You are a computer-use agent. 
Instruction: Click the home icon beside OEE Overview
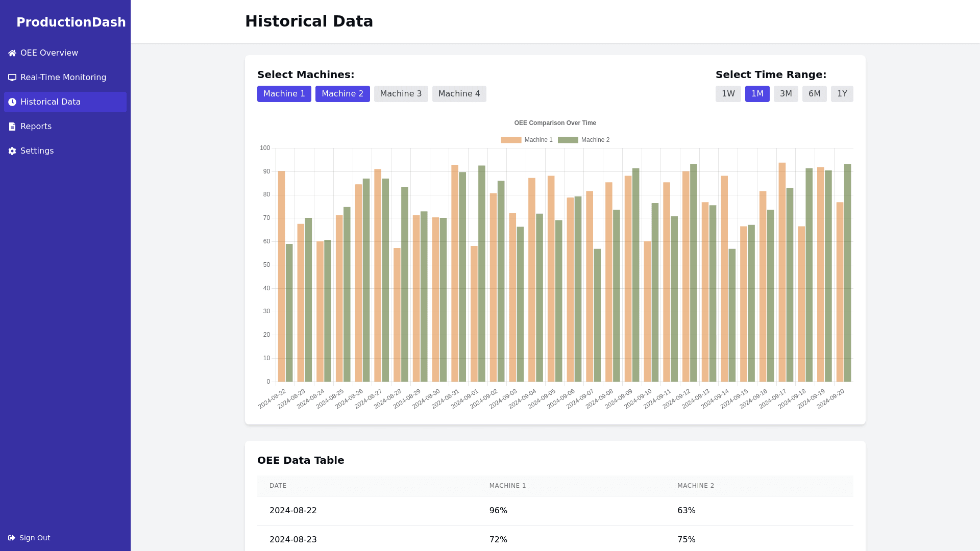(12, 53)
